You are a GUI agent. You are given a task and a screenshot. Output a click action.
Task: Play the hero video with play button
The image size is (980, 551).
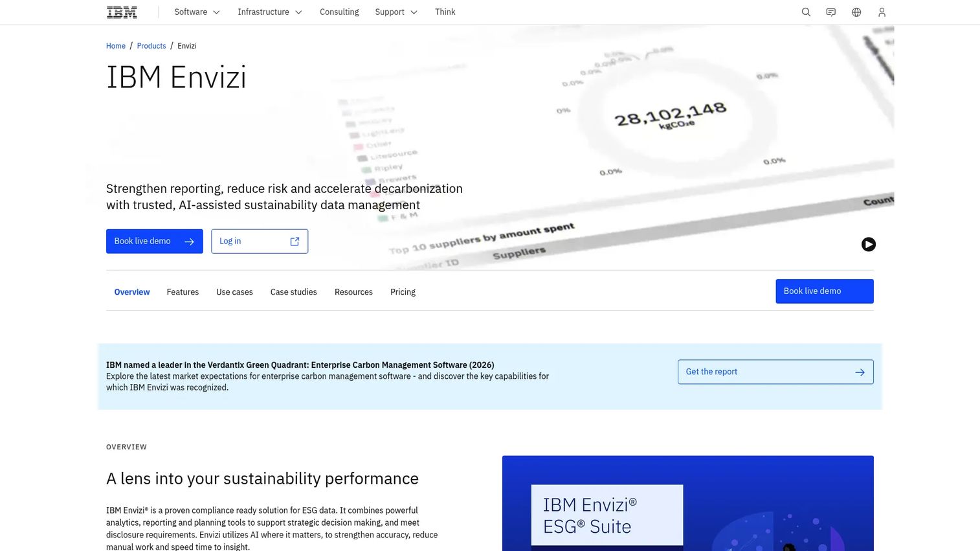click(x=869, y=244)
